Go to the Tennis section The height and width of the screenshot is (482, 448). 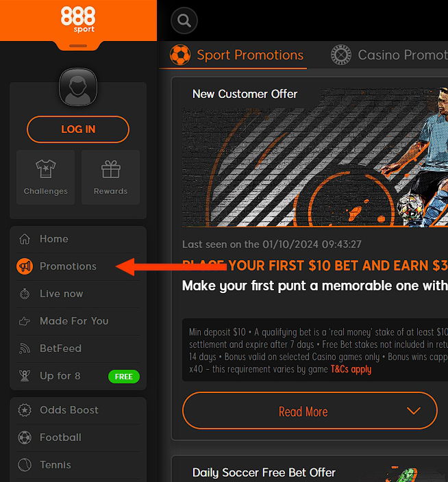(55, 465)
